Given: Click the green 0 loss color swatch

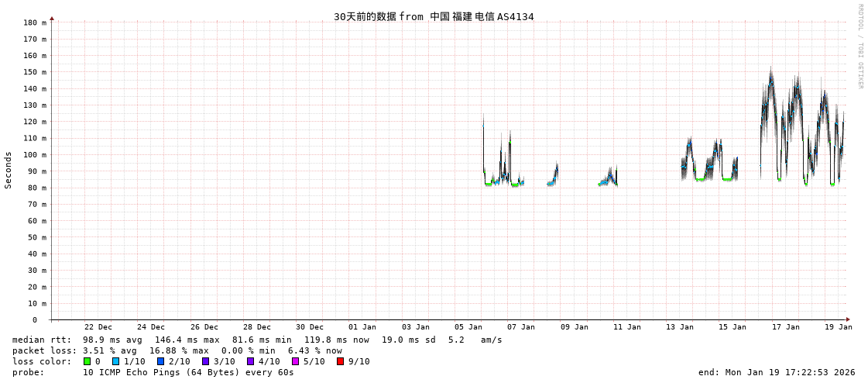Looking at the screenshot, I should pyautogui.click(x=87, y=361).
